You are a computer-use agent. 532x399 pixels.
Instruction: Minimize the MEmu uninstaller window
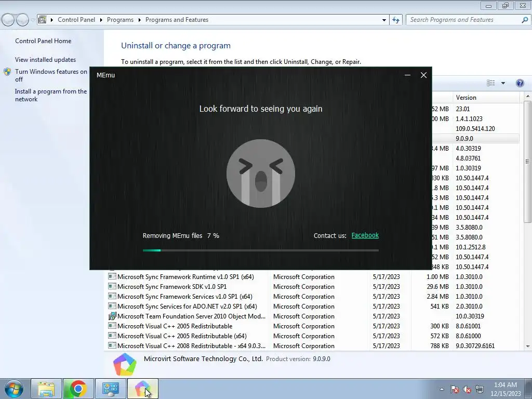pos(407,75)
